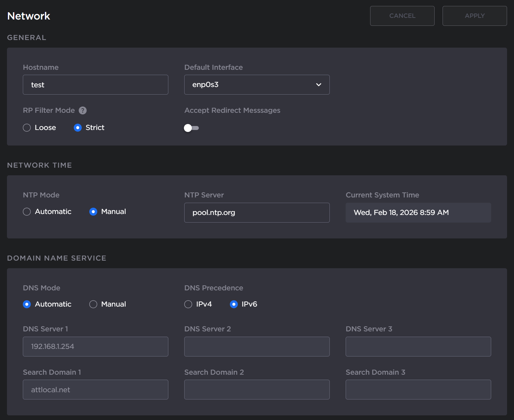Choose Manual NTP mode

(x=93, y=212)
